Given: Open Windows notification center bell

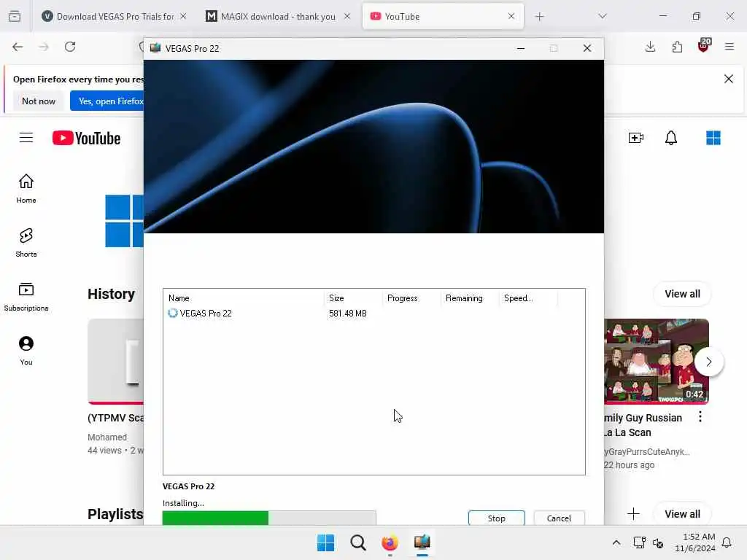Looking at the screenshot, I should point(727,542).
